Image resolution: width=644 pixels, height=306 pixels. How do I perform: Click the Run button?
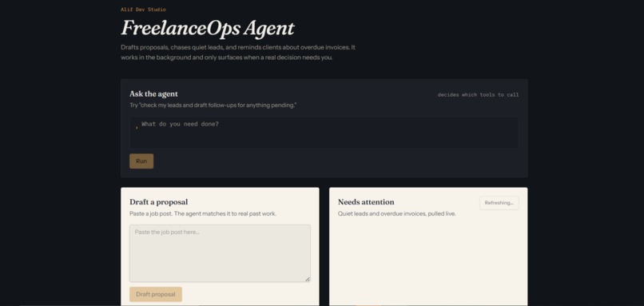pos(141,161)
